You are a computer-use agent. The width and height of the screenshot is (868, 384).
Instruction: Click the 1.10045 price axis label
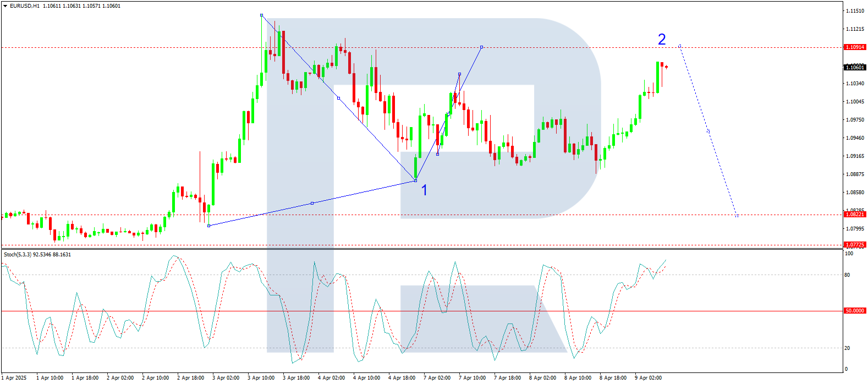(x=855, y=102)
